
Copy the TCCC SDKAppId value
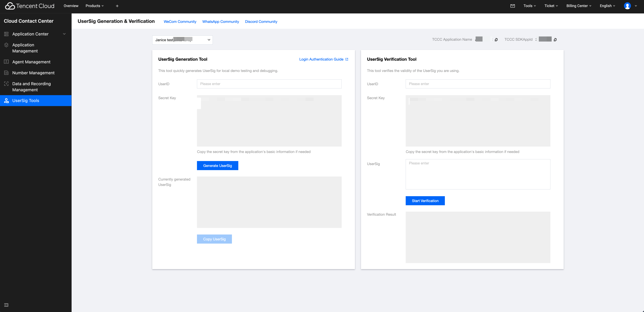pyautogui.click(x=555, y=40)
